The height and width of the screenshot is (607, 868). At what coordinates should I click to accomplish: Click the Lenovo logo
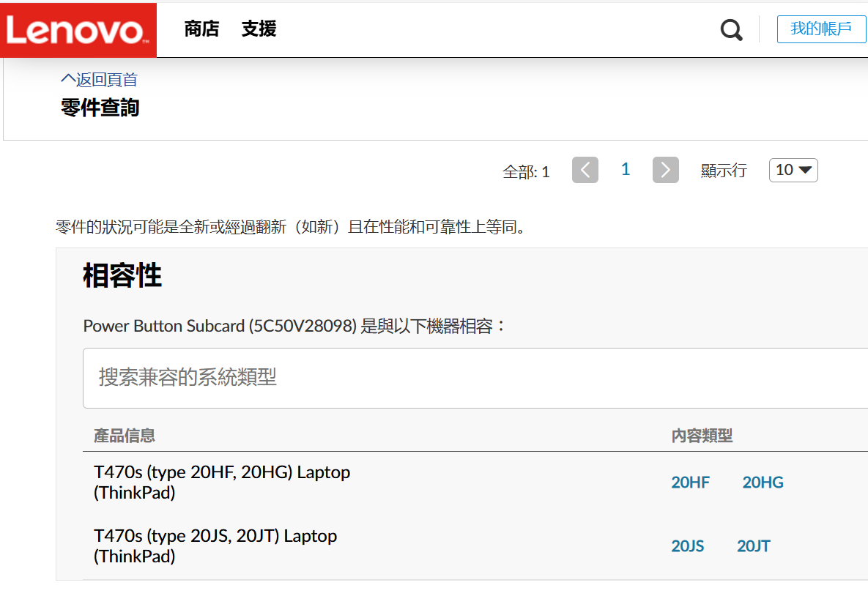tap(78, 30)
